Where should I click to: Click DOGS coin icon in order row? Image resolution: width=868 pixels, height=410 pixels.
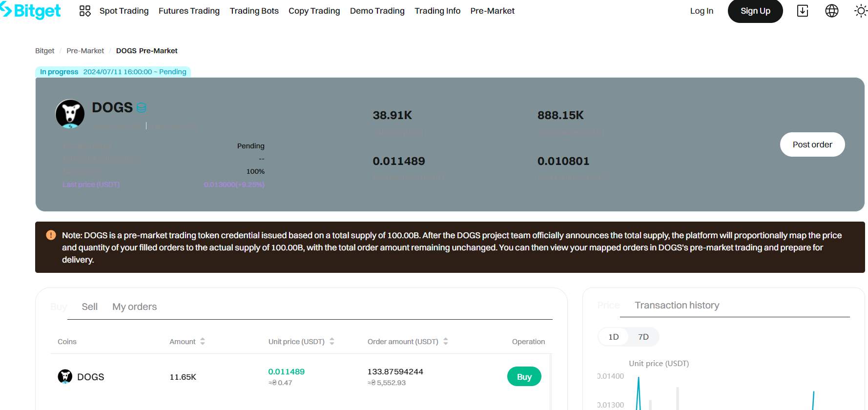[65, 376]
